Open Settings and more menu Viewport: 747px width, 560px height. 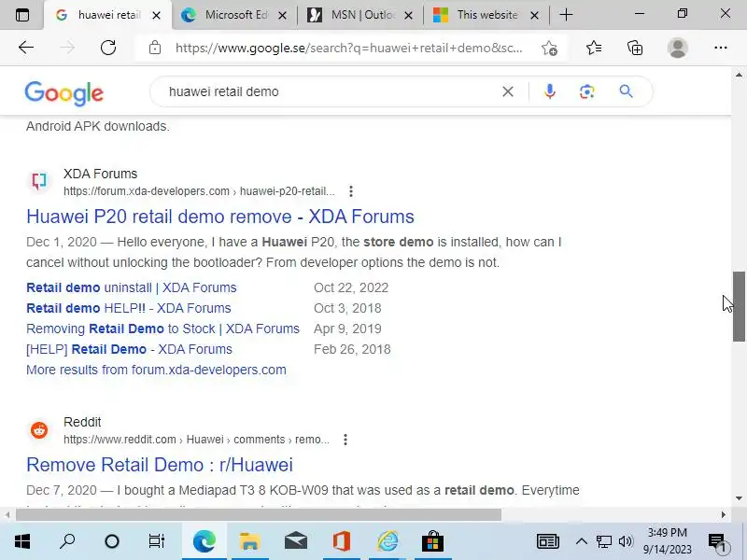pyautogui.click(x=721, y=48)
